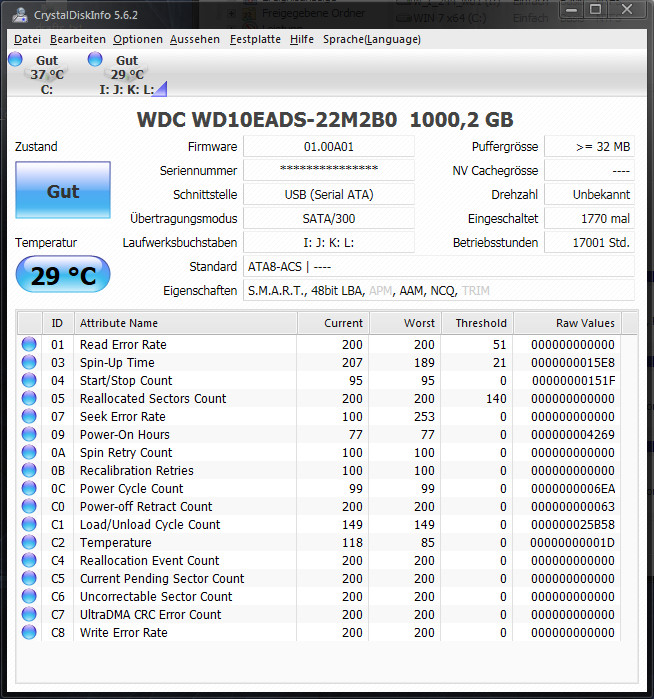Click the Übertragungsmodus field SATA/300
The width and height of the screenshot is (654, 699).
coord(329,218)
